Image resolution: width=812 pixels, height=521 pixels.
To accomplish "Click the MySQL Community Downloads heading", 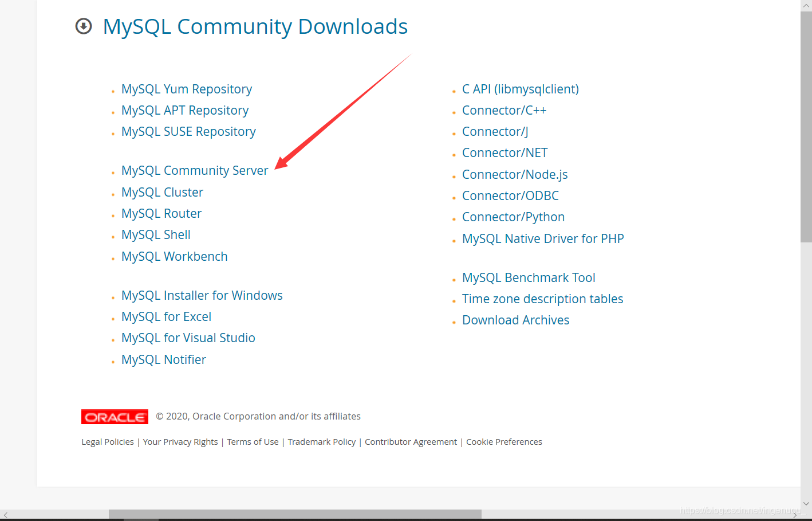I will pos(255,27).
